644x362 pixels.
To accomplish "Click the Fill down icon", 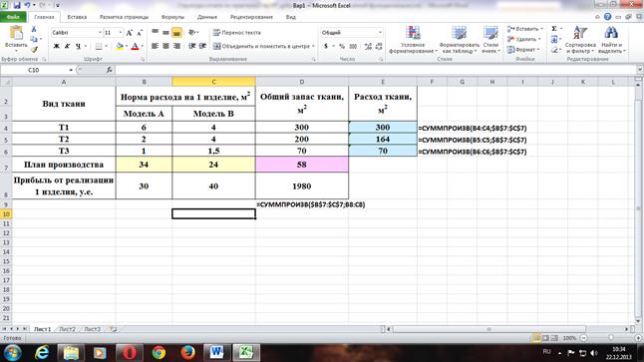I will click(554, 39).
